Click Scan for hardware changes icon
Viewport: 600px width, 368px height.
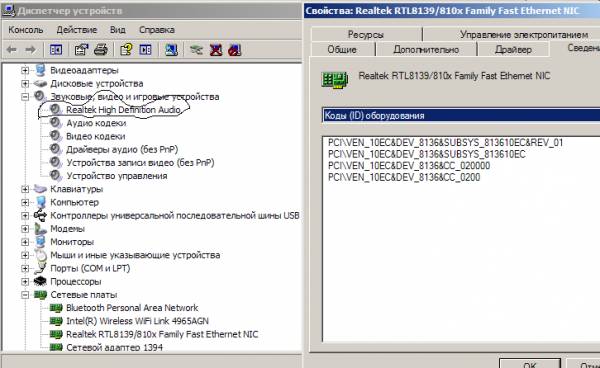(x=171, y=50)
